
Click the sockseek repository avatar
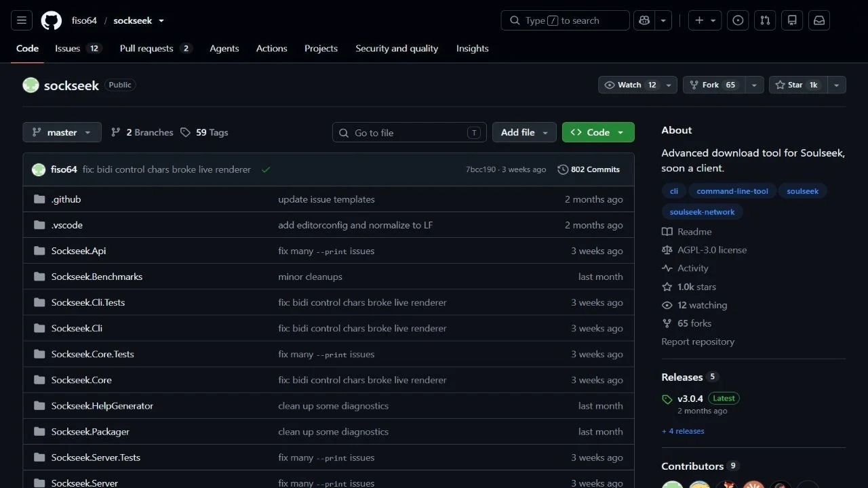pos(31,85)
